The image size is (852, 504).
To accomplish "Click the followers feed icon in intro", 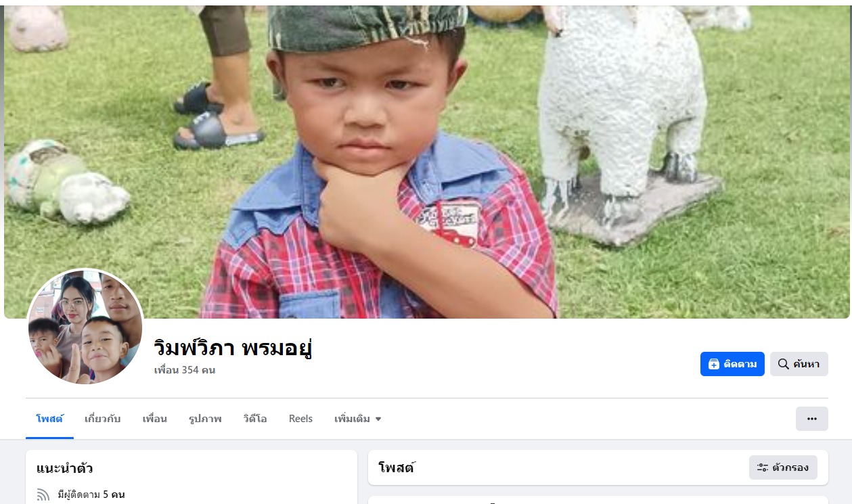I will (43, 495).
